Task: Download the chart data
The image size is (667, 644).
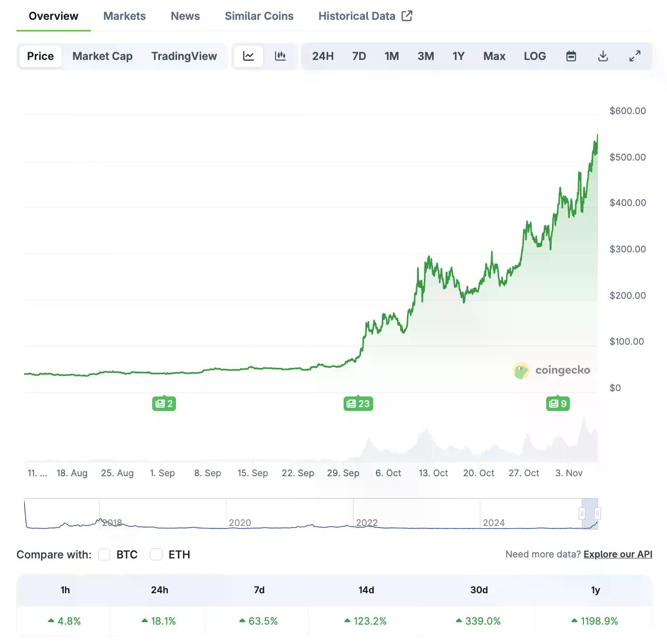Action: point(603,56)
